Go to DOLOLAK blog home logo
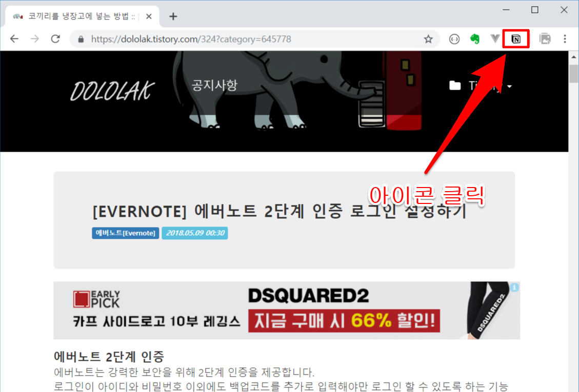 click(113, 91)
